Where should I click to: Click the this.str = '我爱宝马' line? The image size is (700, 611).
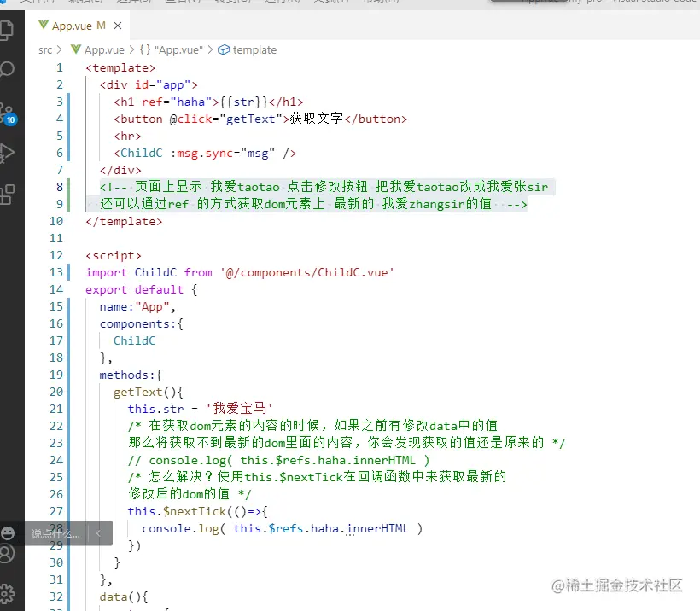point(200,409)
